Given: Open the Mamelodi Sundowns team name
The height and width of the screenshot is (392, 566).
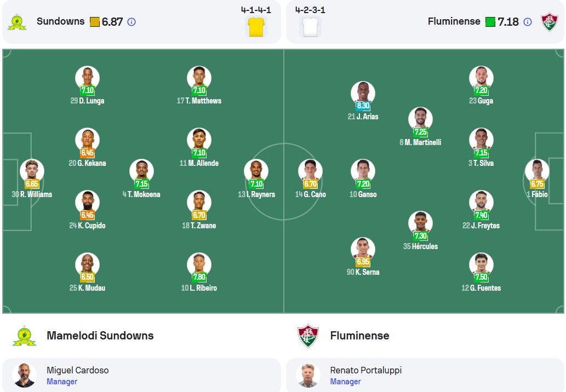Looking at the screenshot, I should (x=100, y=336).
